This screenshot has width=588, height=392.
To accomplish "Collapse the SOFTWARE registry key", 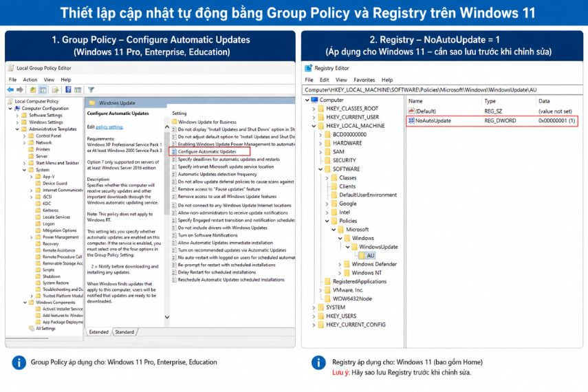I will point(320,169).
